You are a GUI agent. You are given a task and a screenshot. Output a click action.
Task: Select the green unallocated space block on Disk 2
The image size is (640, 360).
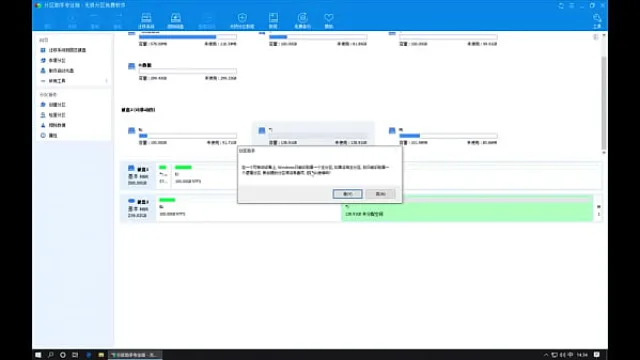467,208
